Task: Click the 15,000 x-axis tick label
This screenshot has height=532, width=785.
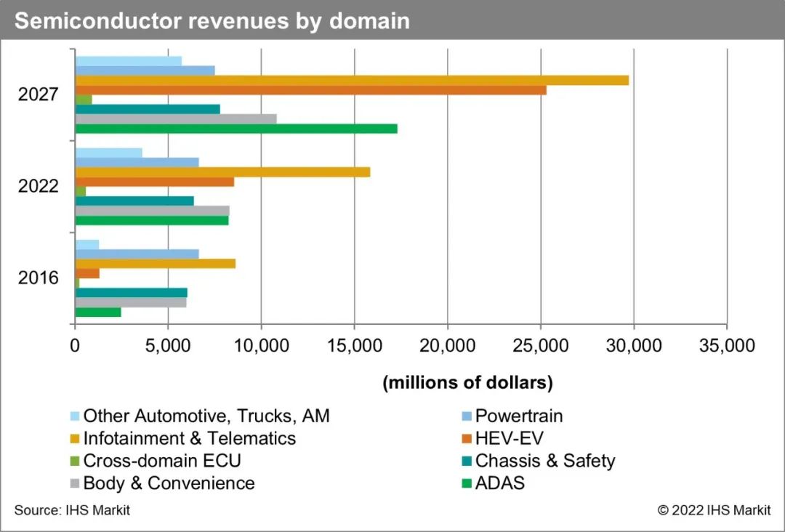Action: [355, 345]
